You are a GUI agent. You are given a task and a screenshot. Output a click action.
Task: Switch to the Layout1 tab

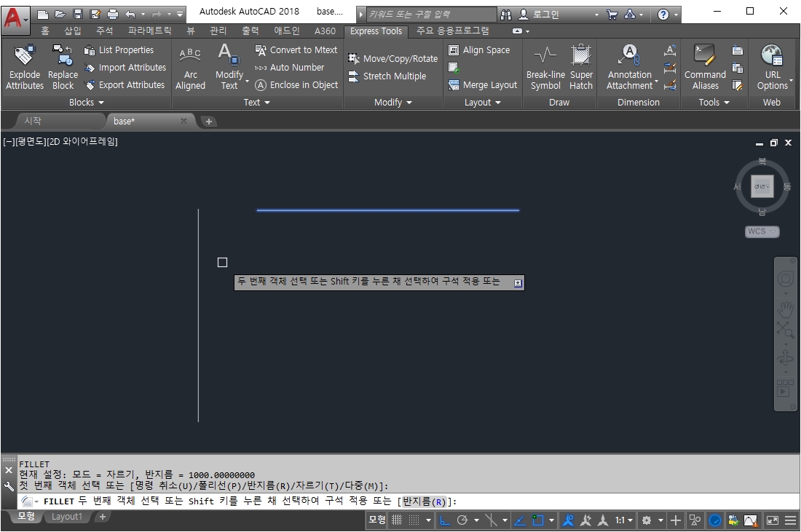[66, 517]
